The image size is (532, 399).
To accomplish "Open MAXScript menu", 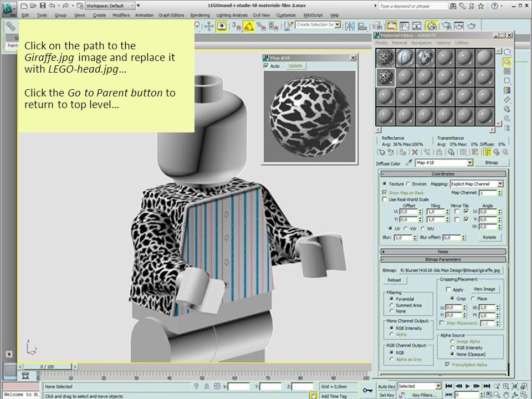I will (x=313, y=16).
